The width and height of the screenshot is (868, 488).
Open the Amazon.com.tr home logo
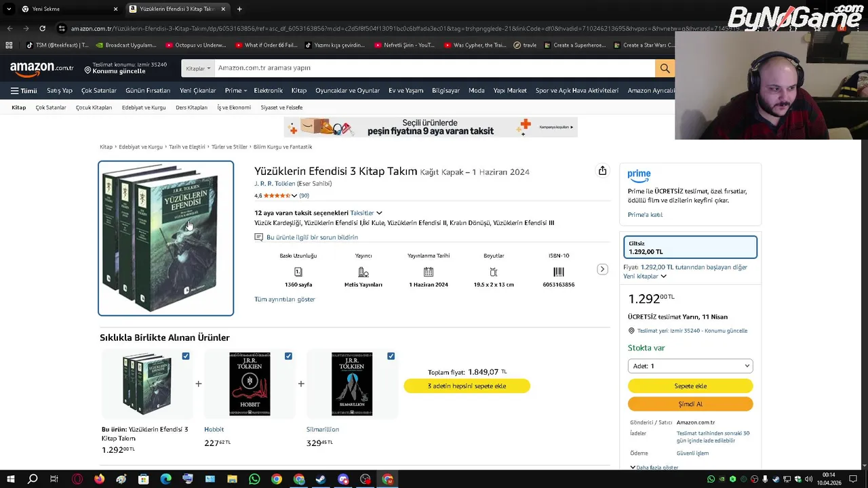41,68
